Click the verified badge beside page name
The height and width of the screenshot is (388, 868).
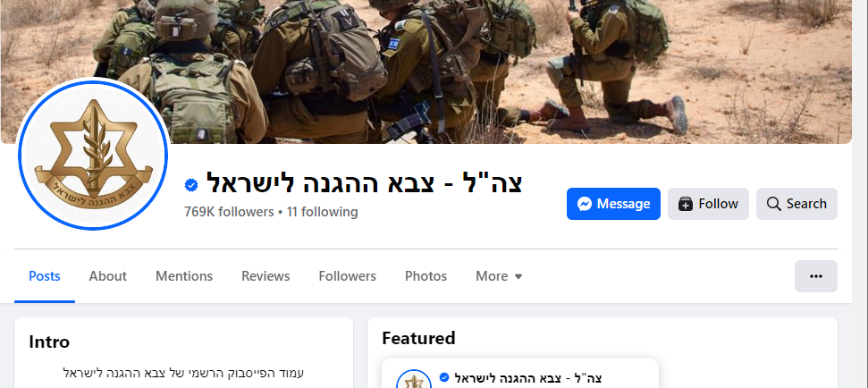[191, 185]
